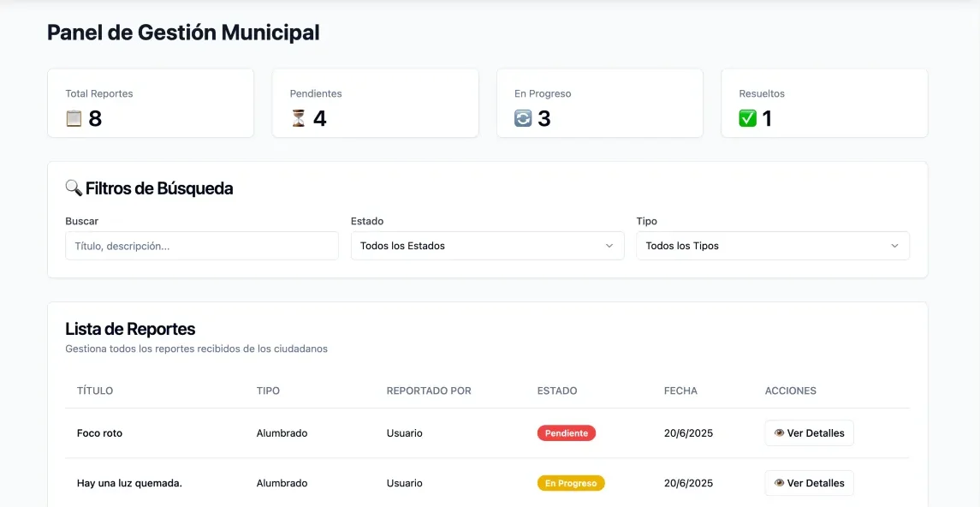Viewport: 980px width, 507px height.
Task: Click the Panel de Gestión Municipal heading
Action: (x=183, y=33)
